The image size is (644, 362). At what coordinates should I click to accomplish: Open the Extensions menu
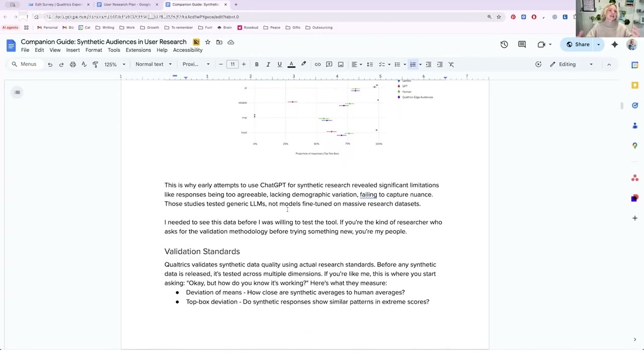click(138, 50)
